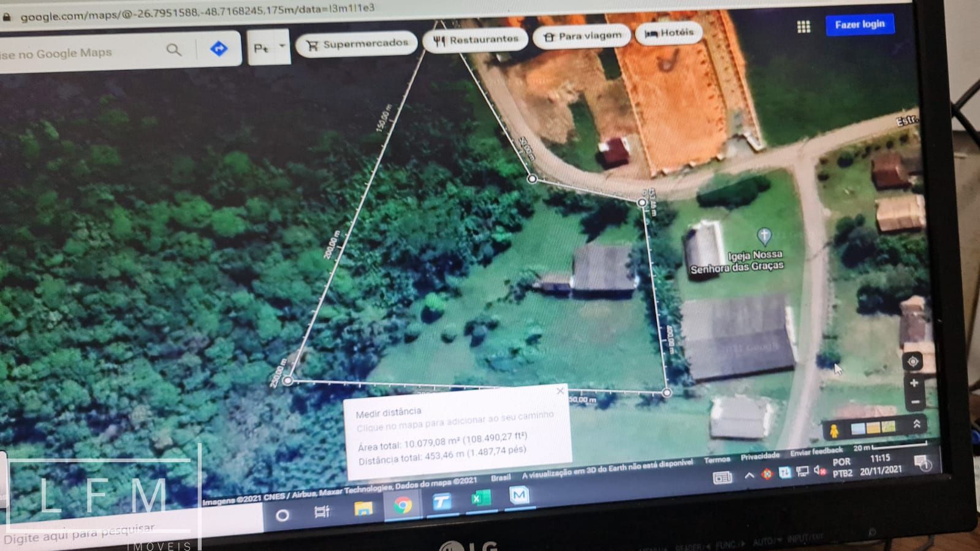Toggle the muted volume icon in tray
The width and height of the screenshot is (980, 551).
pyautogui.click(x=818, y=471)
